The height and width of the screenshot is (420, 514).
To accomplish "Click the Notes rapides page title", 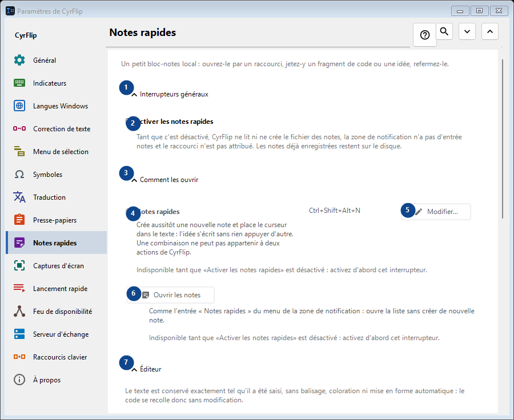I will pyautogui.click(x=143, y=33).
